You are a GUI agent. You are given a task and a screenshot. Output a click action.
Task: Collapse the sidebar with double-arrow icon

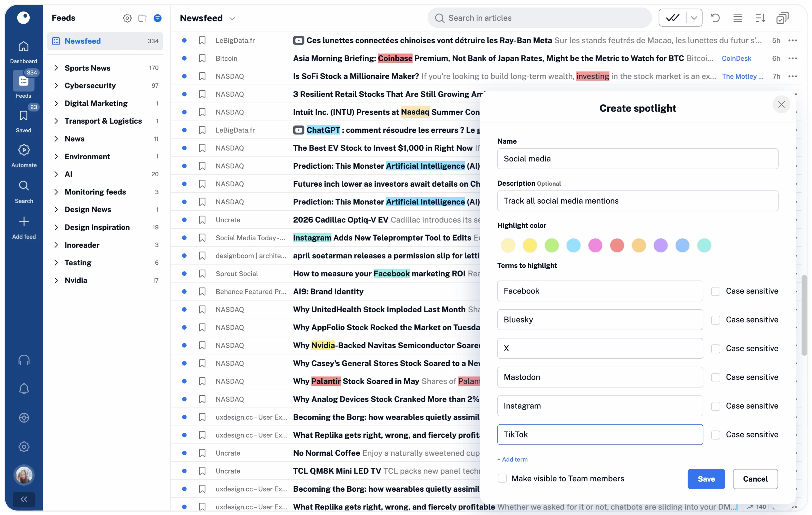click(24, 499)
